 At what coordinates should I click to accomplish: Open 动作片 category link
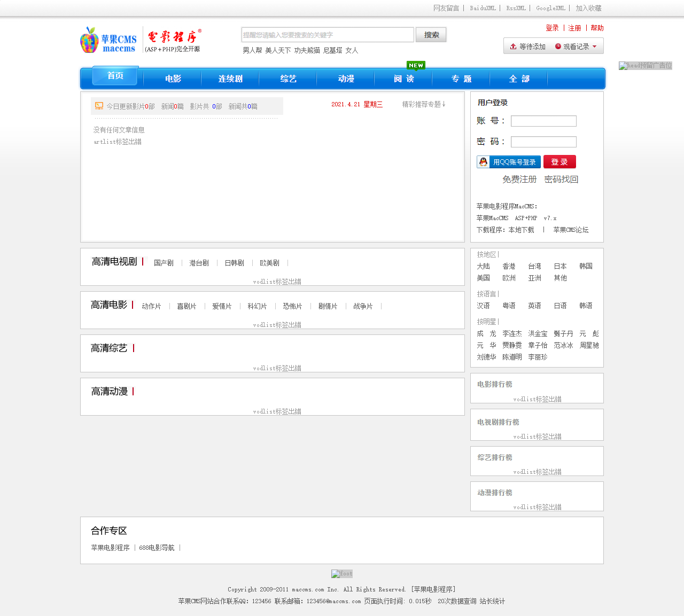[151, 306]
